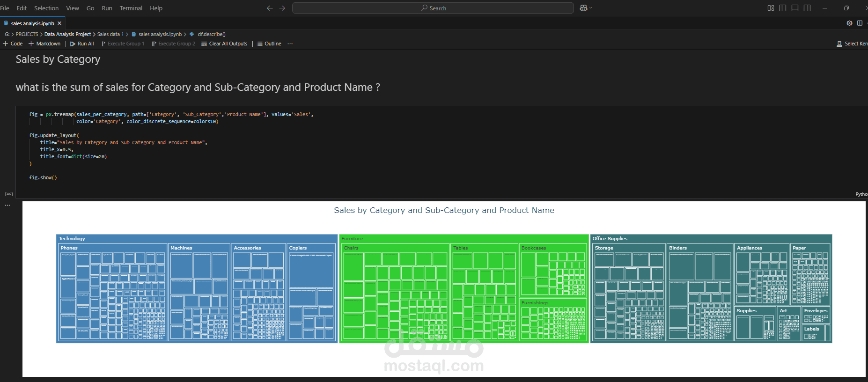The width and height of the screenshot is (868, 382).
Task: Expand the notebook toolbar More Actions ellipsis
Action: (290, 44)
